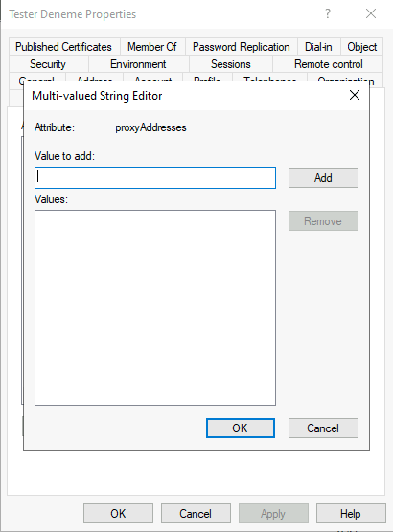Click the Remove button
The image size is (393, 532).
click(x=323, y=221)
